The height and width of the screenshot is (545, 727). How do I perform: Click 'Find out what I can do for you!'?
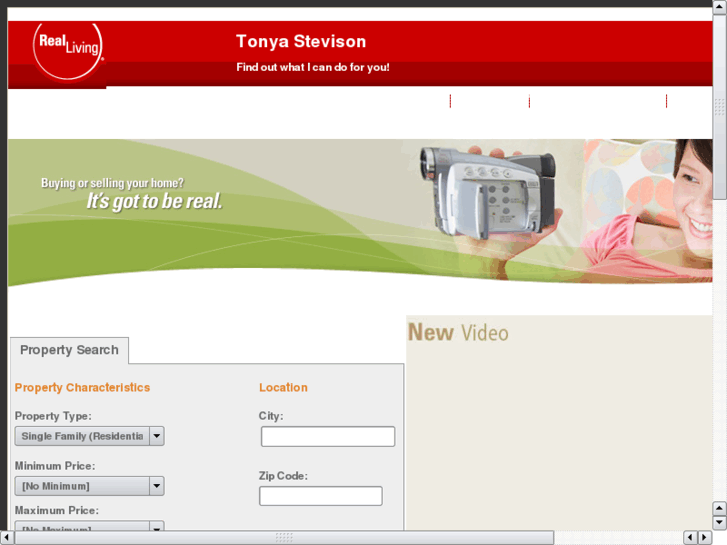tap(313, 67)
